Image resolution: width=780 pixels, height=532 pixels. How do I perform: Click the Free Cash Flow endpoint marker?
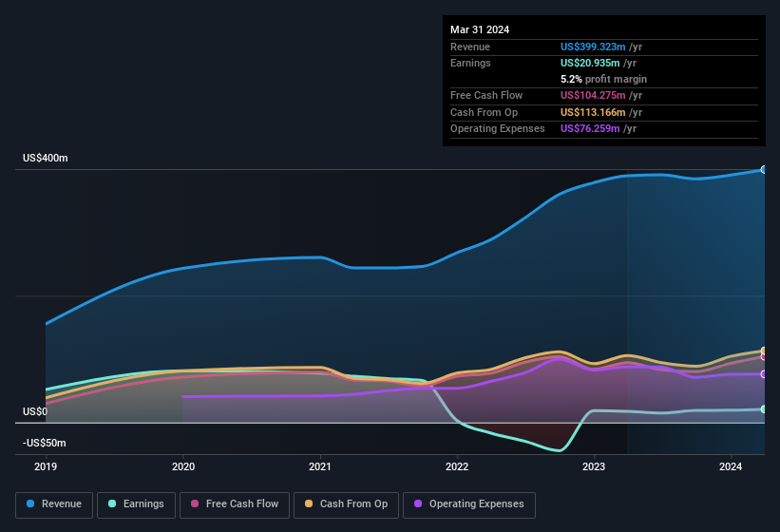[x=764, y=356]
